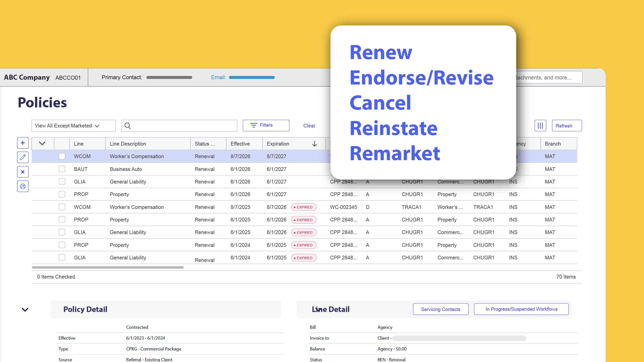This screenshot has width=644, height=362.
Task: Click the Servicing Contacts button
Action: click(440, 309)
